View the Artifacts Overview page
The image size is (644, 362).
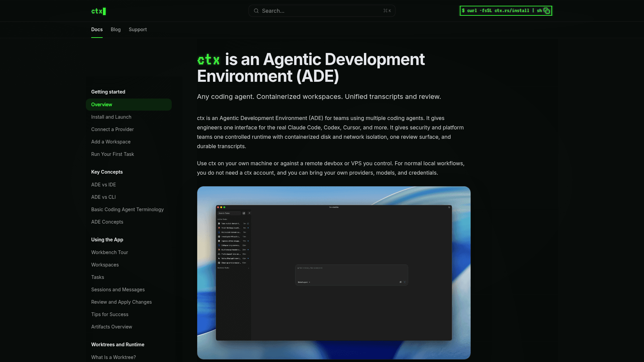pyautogui.click(x=111, y=327)
